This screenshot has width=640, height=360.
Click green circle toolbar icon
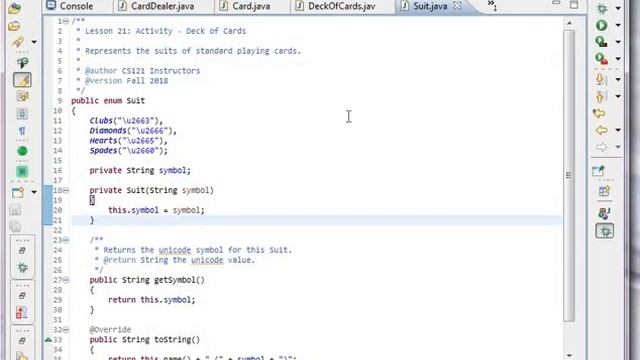[22, 151]
